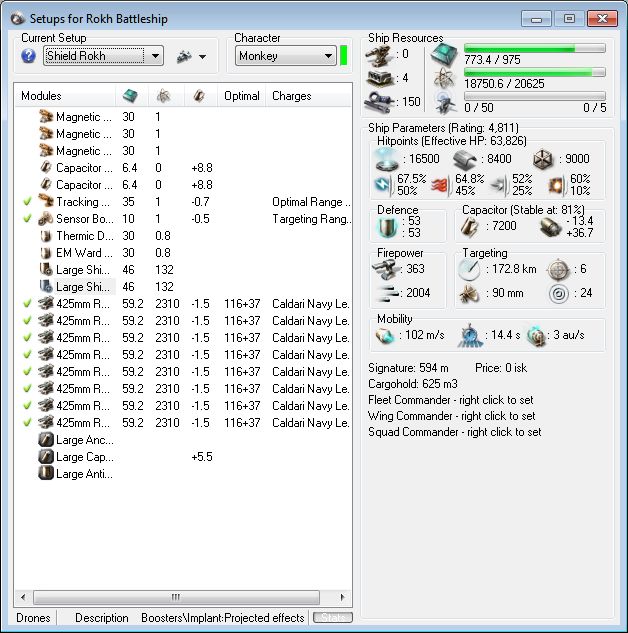Viewport: 628px width, 633px height.
Task: Switch to the Description tab
Action: 102,618
